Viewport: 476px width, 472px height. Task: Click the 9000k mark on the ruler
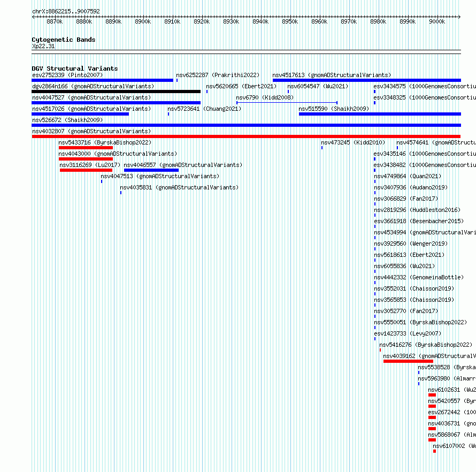pyautogui.click(x=437, y=21)
